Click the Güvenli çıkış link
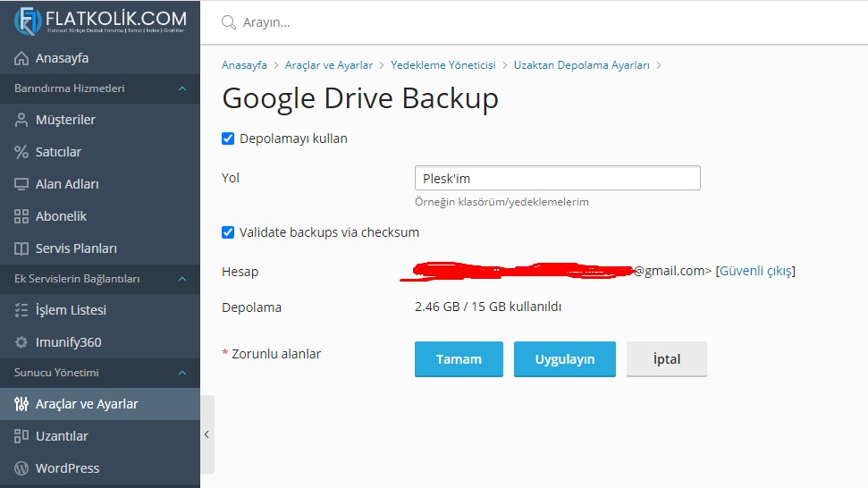The width and height of the screenshot is (868, 488). coord(755,271)
